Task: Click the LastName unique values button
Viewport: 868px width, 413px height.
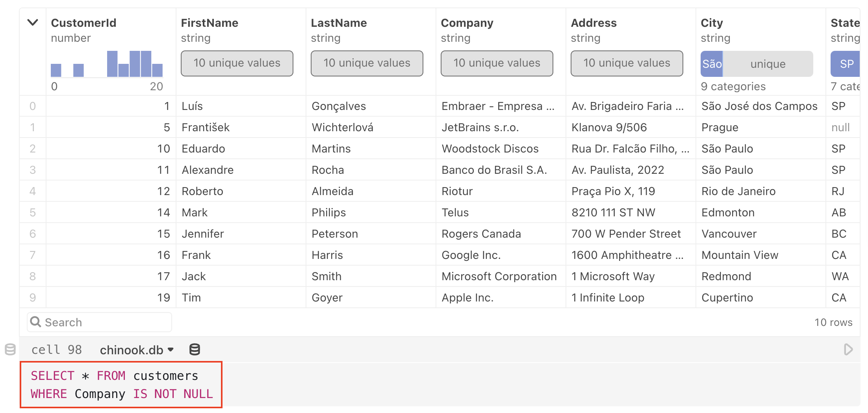Action: coord(367,63)
